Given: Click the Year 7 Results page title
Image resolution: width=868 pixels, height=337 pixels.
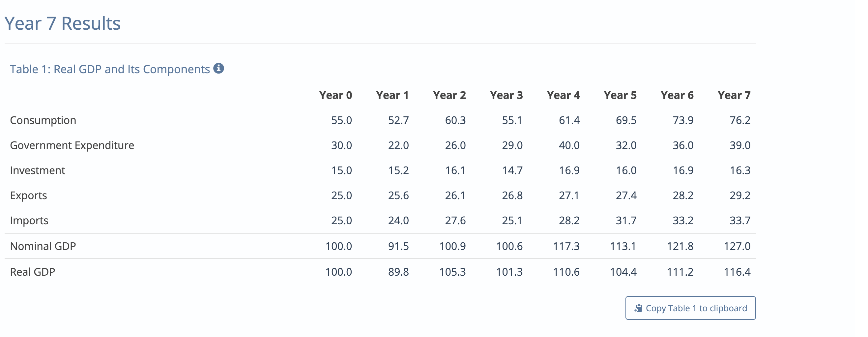Looking at the screenshot, I should click(63, 23).
